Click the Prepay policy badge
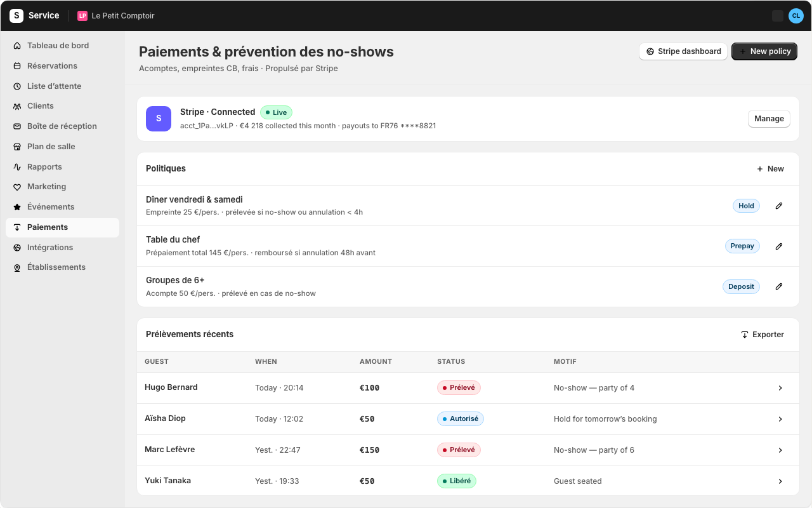 coord(742,246)
